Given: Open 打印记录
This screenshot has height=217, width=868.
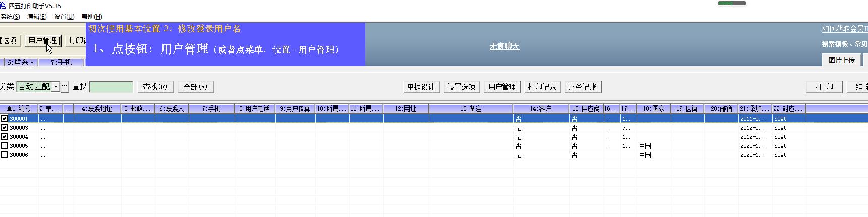Looking at the screenshot, I should click(x=542, y=87).
